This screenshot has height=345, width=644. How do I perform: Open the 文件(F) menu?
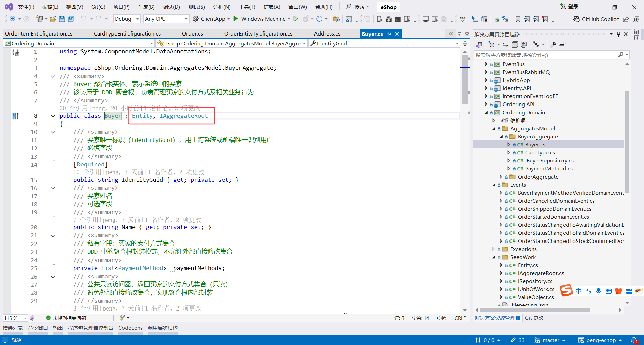tap(26, 7)
